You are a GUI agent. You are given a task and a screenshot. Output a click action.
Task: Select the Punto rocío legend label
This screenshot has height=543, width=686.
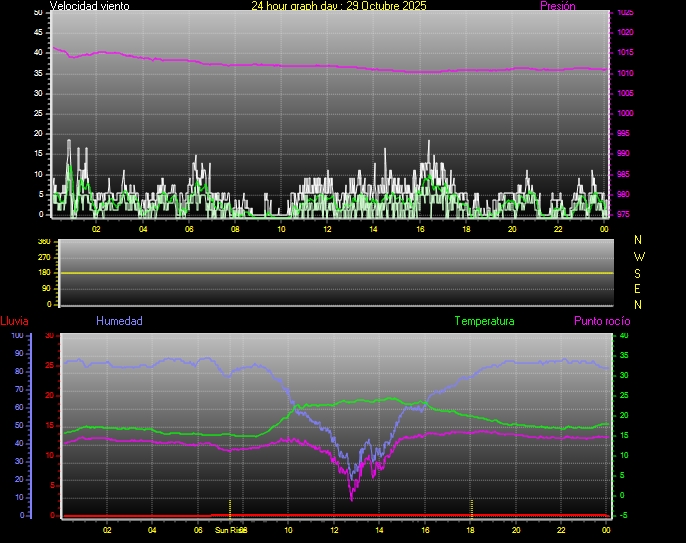pos(601,321)
